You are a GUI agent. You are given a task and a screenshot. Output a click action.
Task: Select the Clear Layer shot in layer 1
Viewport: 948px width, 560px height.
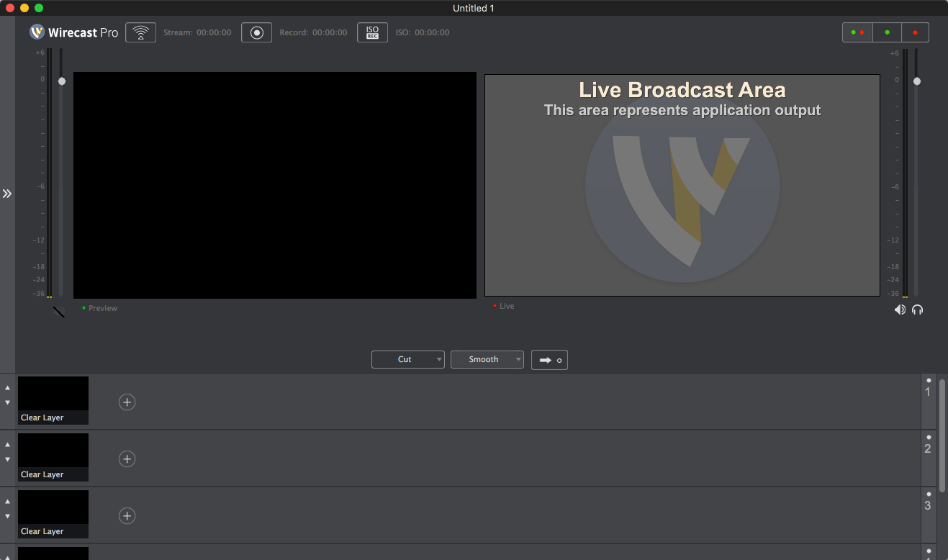click(53, 400)
